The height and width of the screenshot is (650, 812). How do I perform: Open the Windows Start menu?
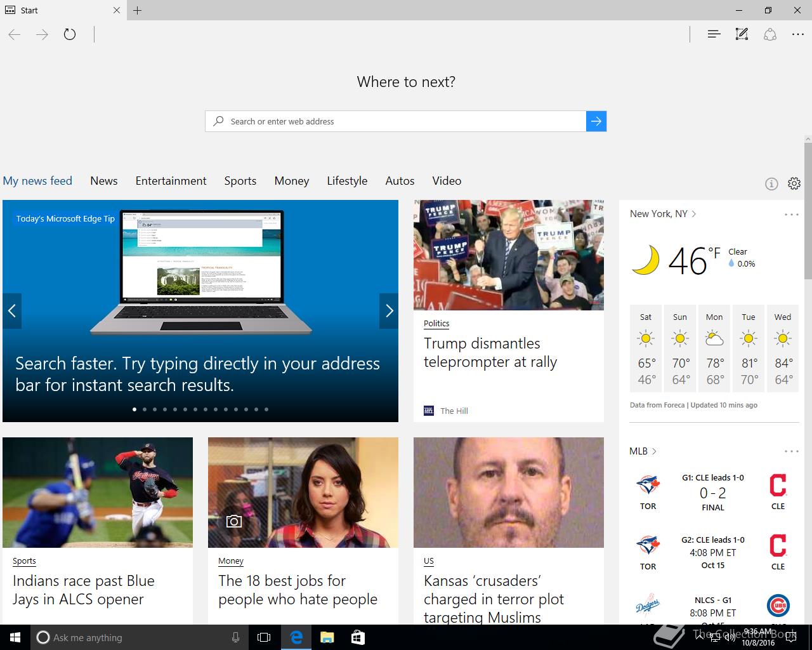click(x=15, y=637)
